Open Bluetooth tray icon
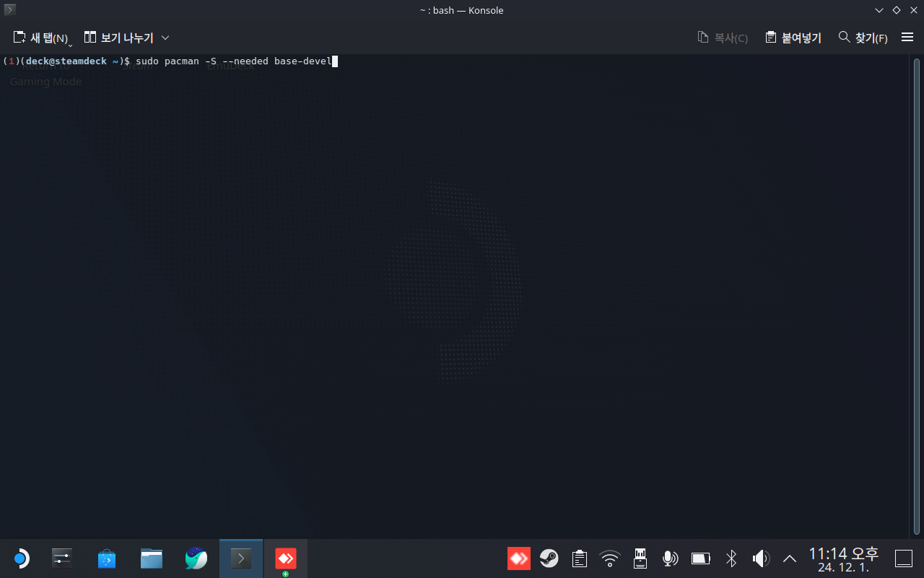Screen dimensions: 924x578 tap(731, 558)
